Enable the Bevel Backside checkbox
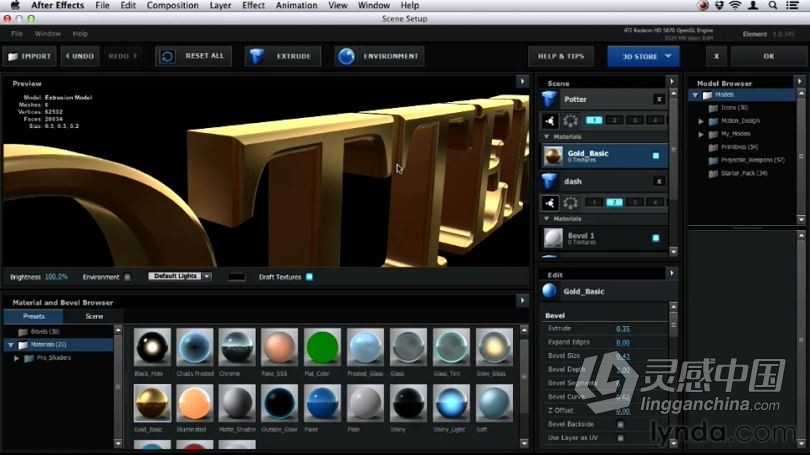This screenshot has height=455, width=810. click(x=620, y=425)
